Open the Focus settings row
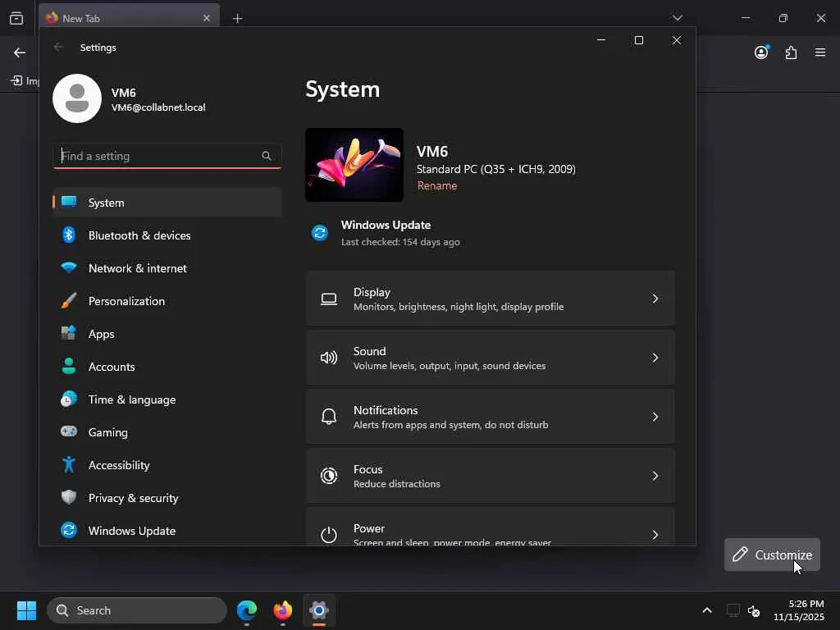 pos(491,476)
